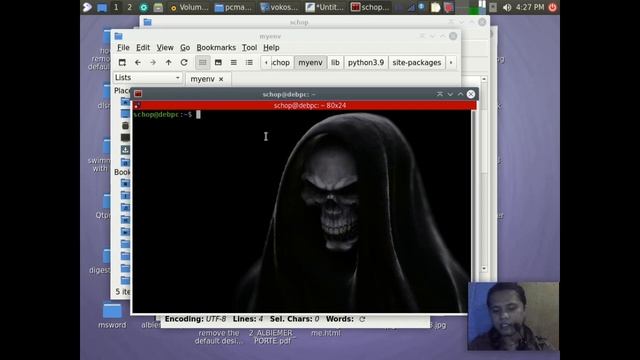
Task: Switch to the vokos... taskbar window
Action: point(280,7)
